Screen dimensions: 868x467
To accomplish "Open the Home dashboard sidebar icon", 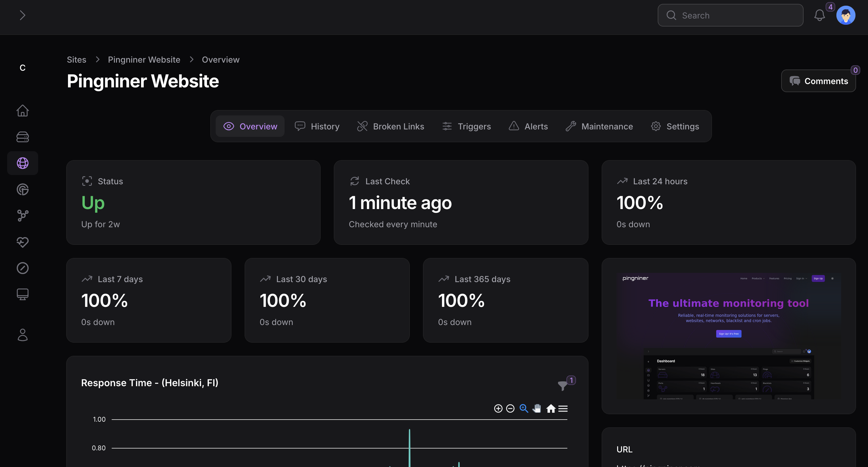I will 23,111.
